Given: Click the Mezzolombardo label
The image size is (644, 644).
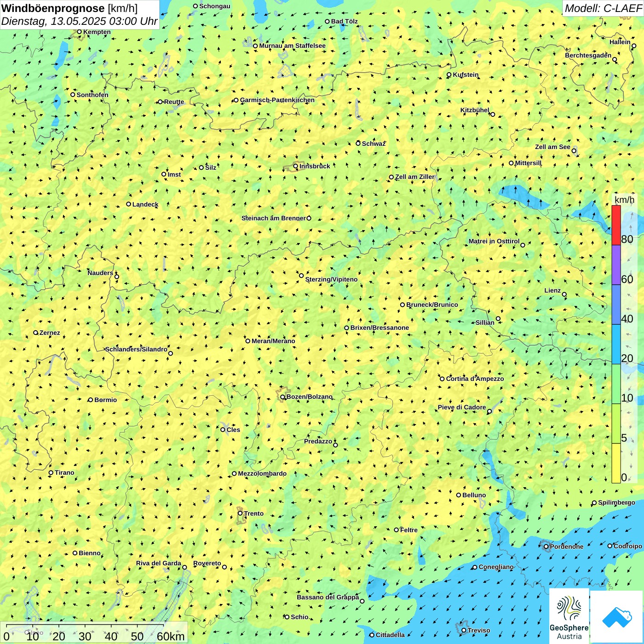Looking at the screenshot, I should [x=262, y=473].
